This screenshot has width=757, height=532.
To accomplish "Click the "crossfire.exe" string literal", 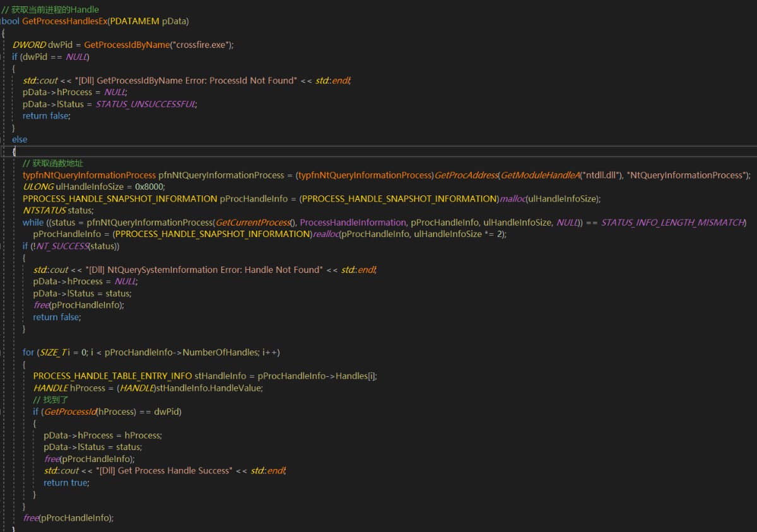I will (204, 45).
